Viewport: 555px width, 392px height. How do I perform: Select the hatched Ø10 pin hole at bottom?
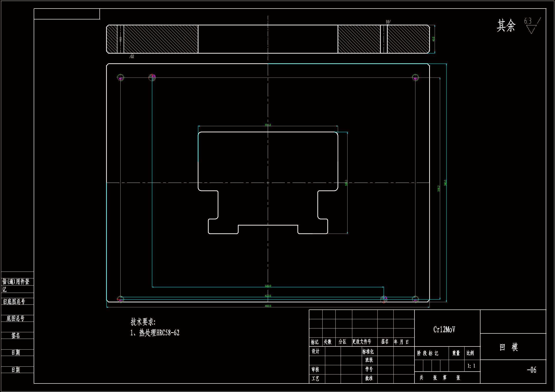pos(384,299)
